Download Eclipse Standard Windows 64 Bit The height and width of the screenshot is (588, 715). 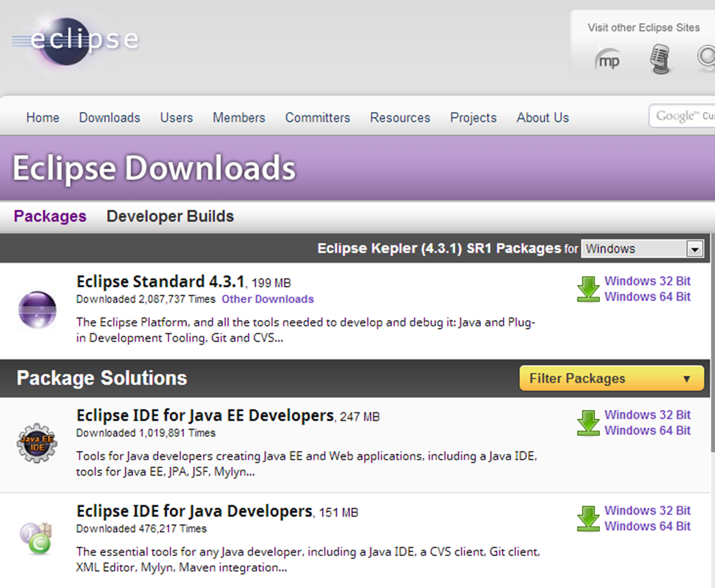(647, 297)
